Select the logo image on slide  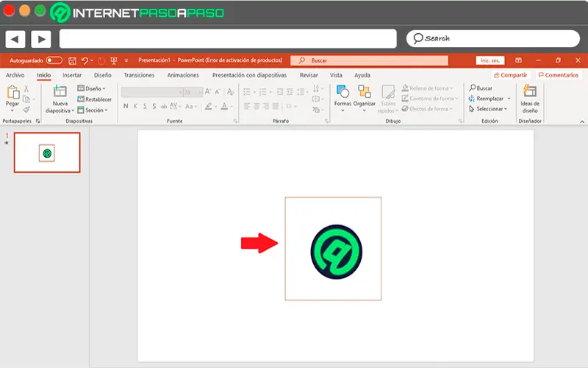click(x=333, y=249)
